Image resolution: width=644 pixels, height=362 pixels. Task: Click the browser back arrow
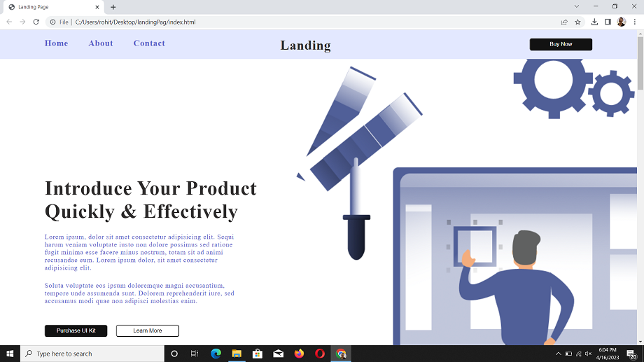pos(9,22)
